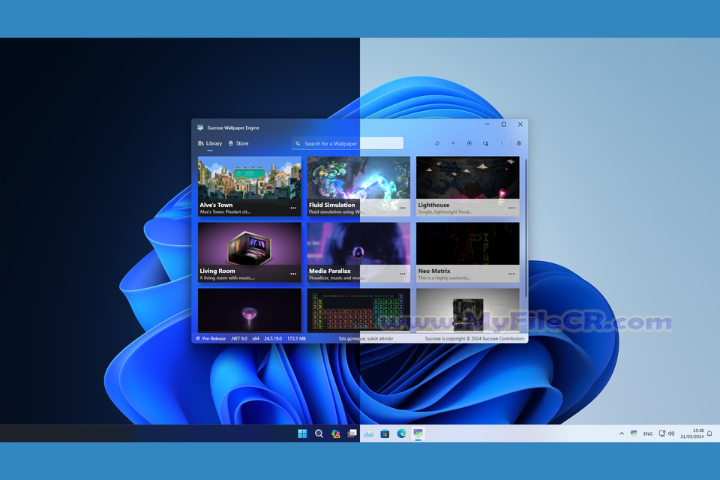Click the Pre-Release label in status bar
This screenshot has width=720, height=480.
coord(214,339)
